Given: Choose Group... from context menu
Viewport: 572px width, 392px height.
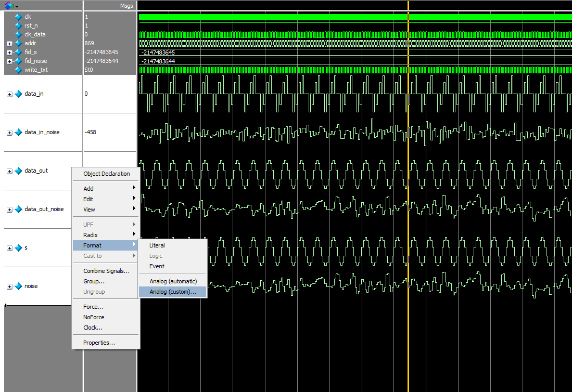Looking at the screenshot, I should 106,281.
